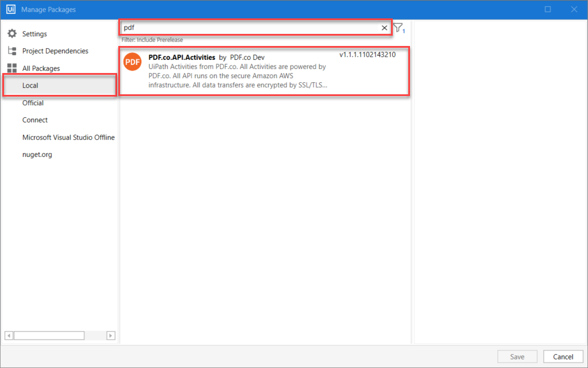Screen dimensions: 588x368
Task: Maximize the Manage Packages window
Action: [x=548, y=9]
